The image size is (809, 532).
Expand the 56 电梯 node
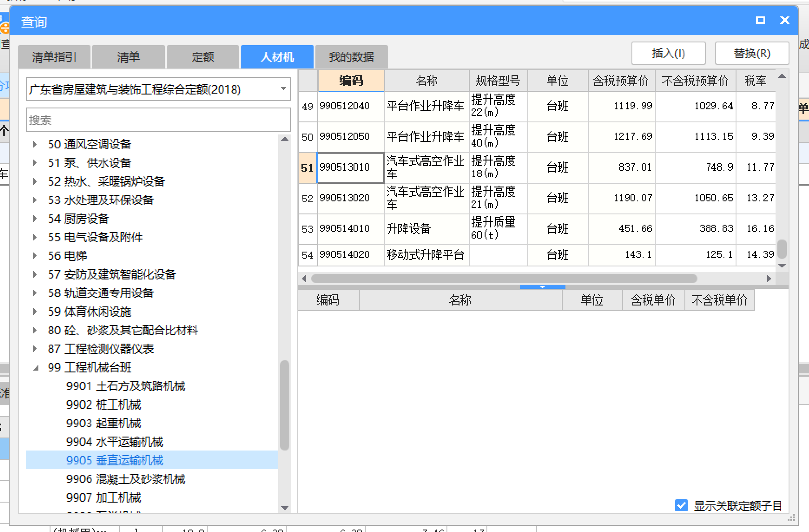point(35,256)
